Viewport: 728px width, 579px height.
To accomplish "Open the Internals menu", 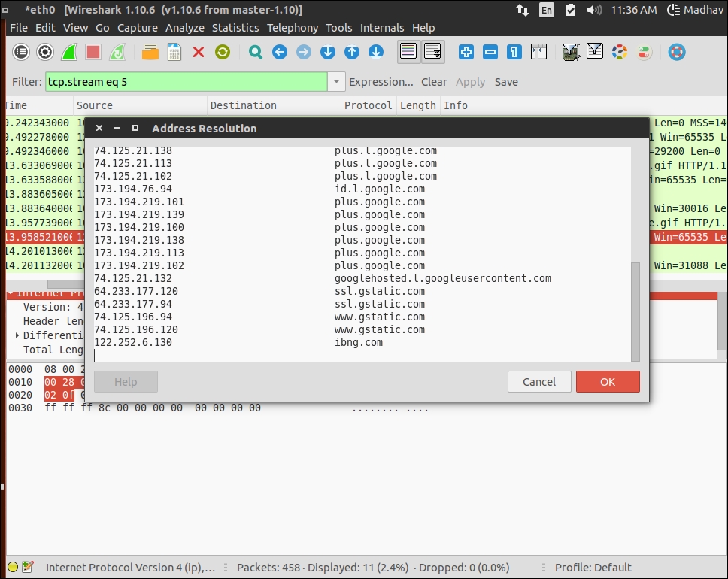I will [x=382, y=28].
